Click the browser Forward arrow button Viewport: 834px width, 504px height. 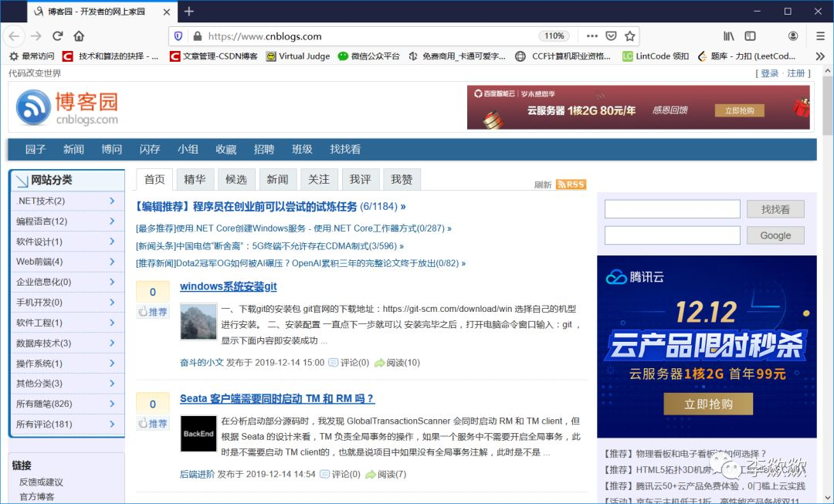tap(36, 36)
